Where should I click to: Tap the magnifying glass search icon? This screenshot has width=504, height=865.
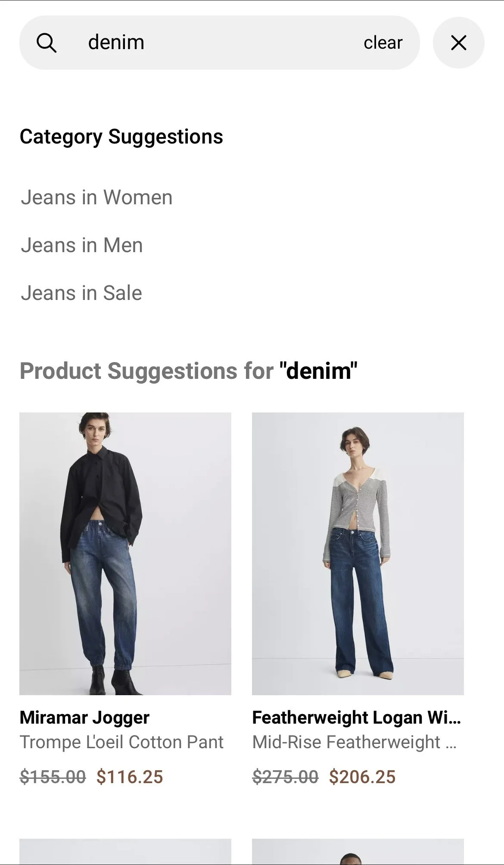[47, 43]
